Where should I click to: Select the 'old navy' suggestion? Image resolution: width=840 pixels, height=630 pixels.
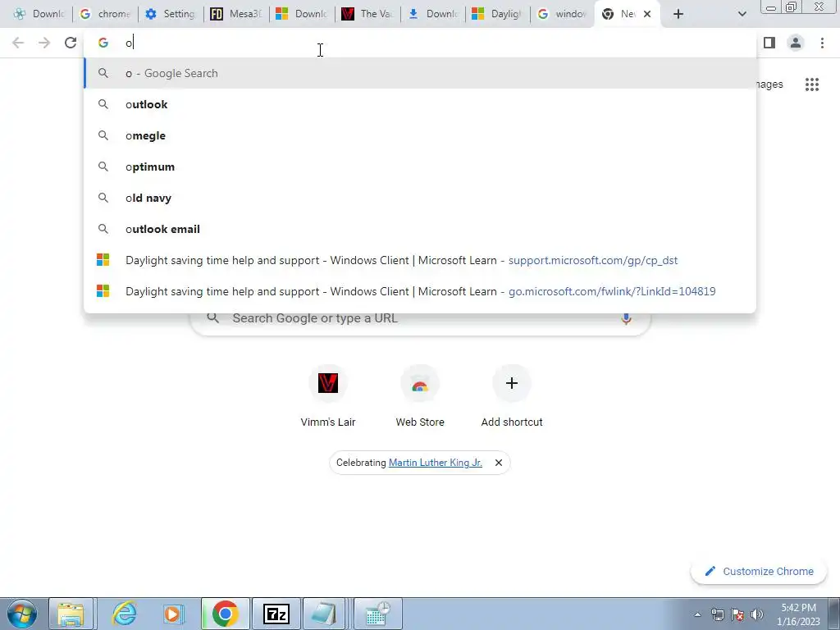click(420, 198)
